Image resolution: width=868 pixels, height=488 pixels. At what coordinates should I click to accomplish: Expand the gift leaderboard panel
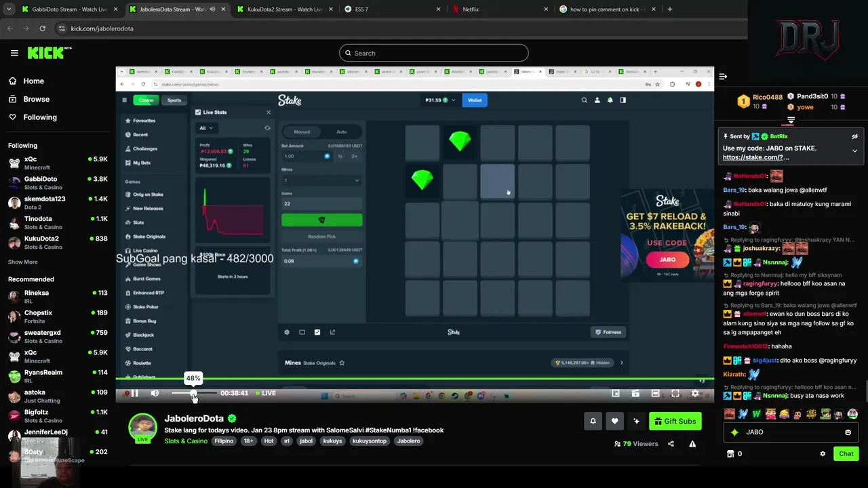click(791, 121)
